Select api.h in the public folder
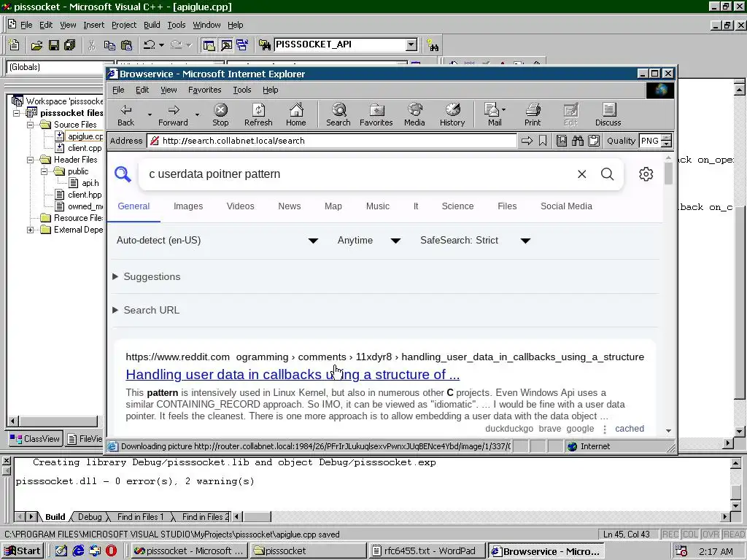Image resolution: width=747 pixels, height=560 pixels. 90,183
